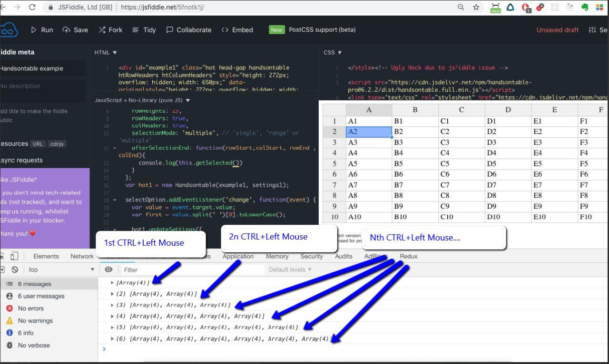Click the zoom magnifier in address bar
Screen dimensions: 609x364
click(x=461, y=7)
